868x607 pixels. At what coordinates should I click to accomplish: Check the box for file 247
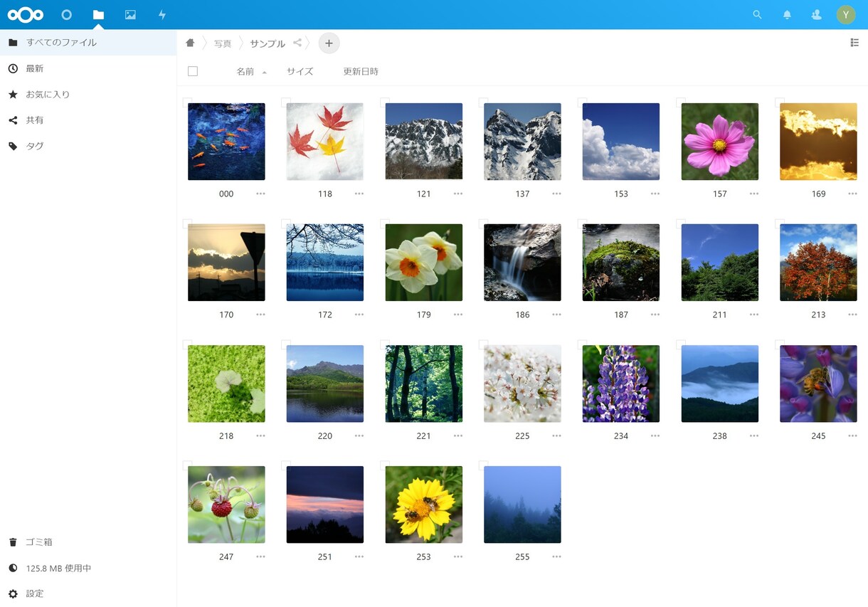187,465
